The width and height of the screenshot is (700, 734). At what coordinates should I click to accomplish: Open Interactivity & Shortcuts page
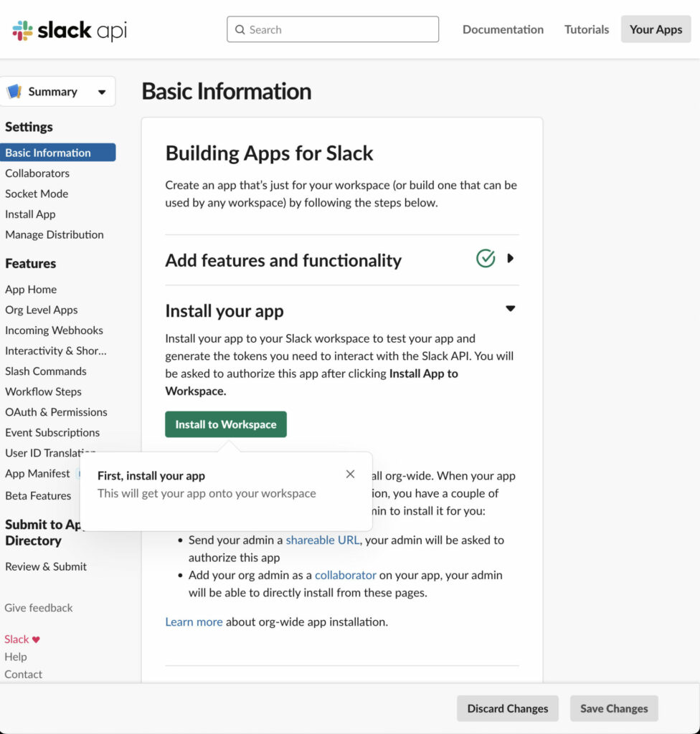[x=56, y=351]
